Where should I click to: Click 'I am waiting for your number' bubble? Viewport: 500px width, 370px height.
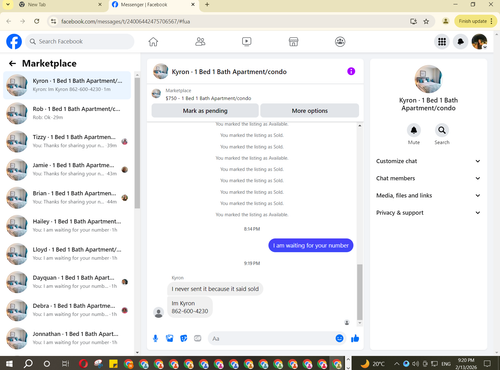[311, 245]
